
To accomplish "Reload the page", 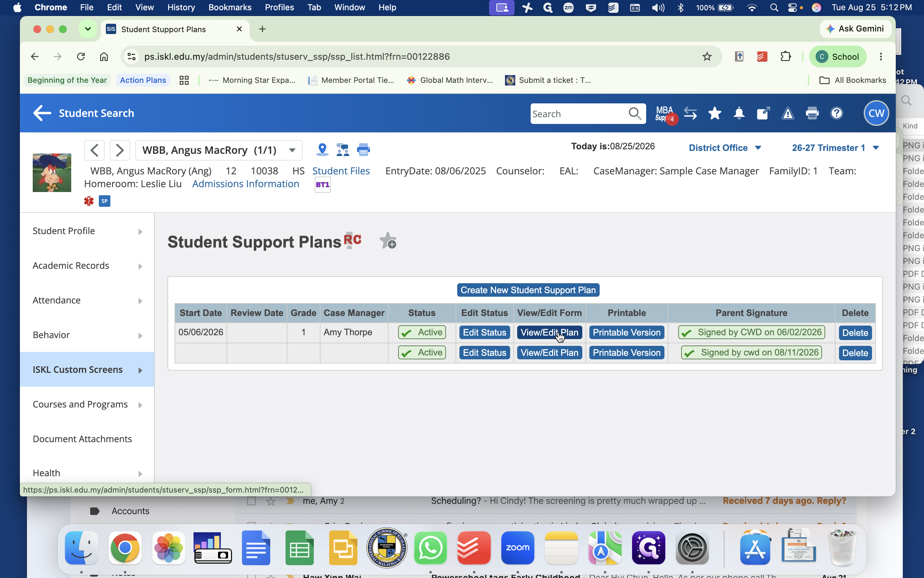I will coord(81,57).
